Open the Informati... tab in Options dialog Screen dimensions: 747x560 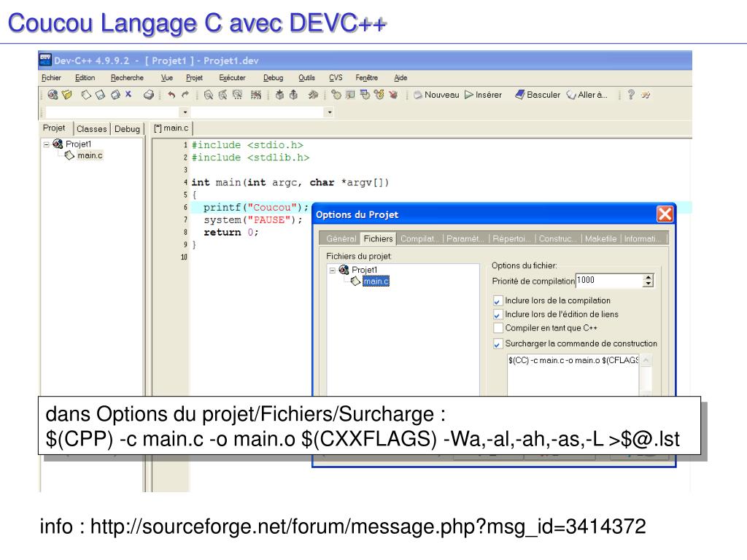[643, 239]
